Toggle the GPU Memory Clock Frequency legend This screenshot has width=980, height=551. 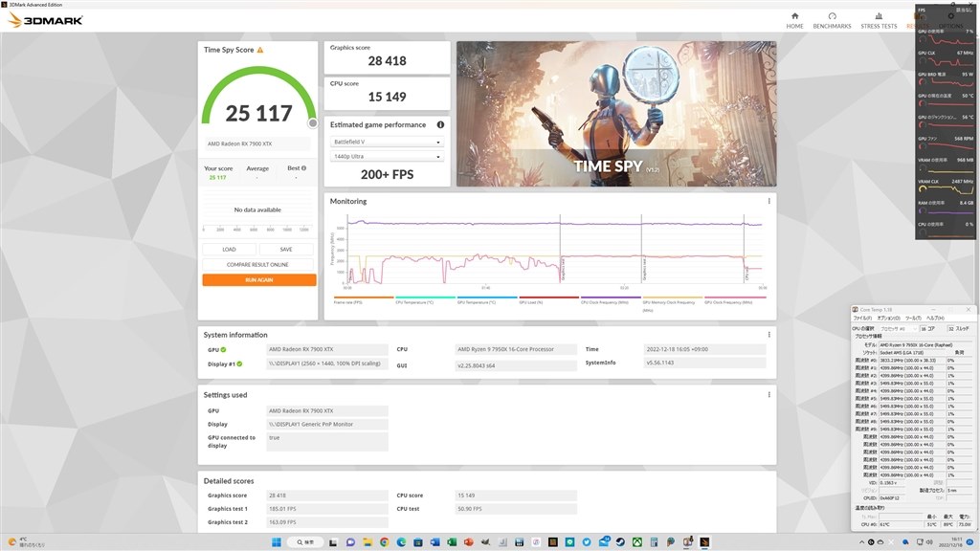[x=673, y=303]
